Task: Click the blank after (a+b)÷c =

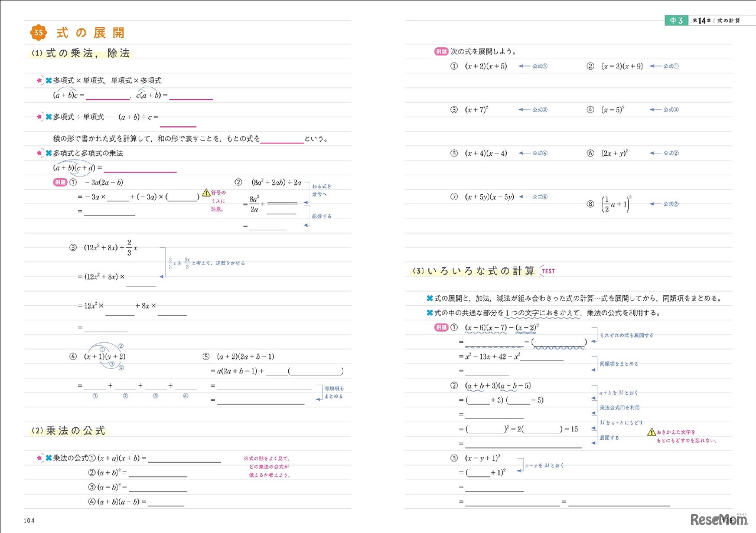Action: 178,122
